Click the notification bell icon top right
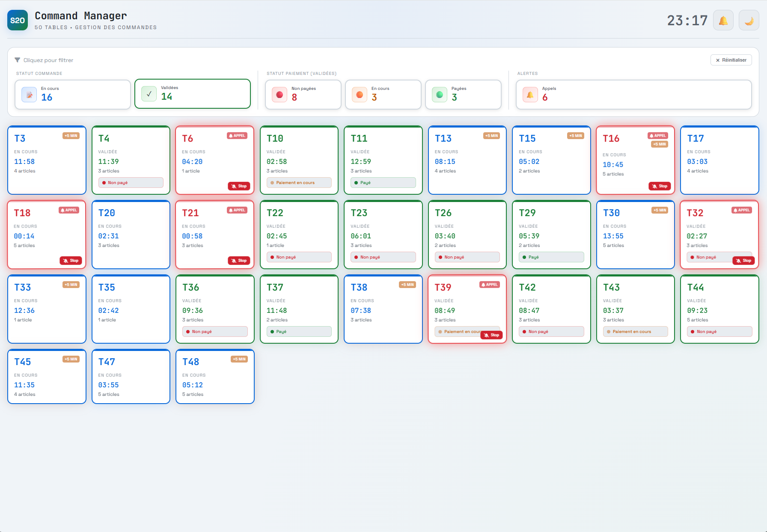The width and height of the screenshot is (767, 532). [723, 20]
